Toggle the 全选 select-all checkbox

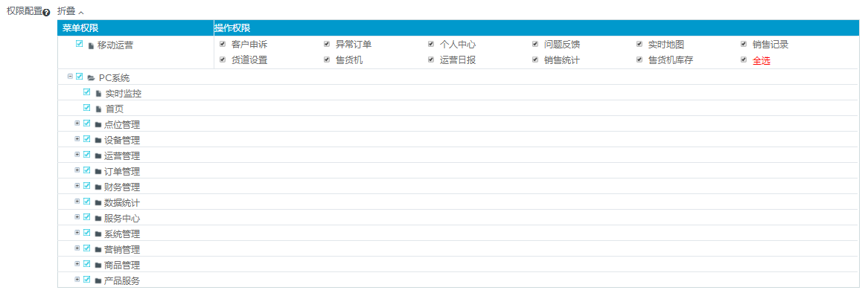(744, 59)
